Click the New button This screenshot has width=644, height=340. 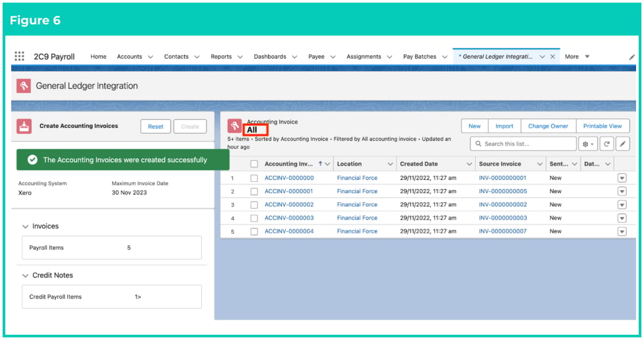pyautogui.click(x=474, y=126)
